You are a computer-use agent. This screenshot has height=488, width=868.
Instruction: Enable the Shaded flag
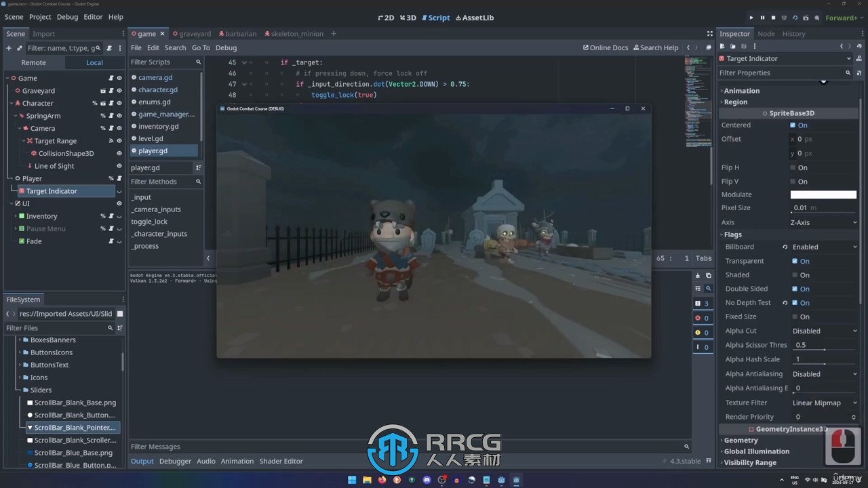(795, 275)
